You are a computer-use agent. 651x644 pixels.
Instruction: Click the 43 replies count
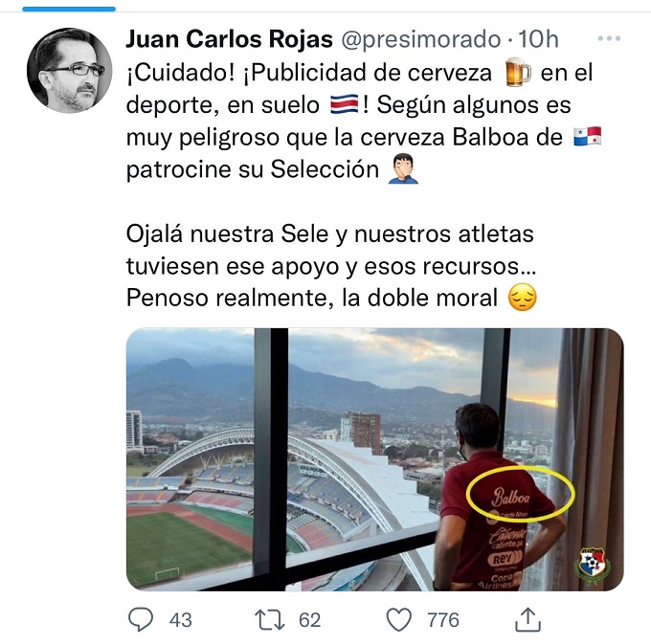click(x=181, y=620)
